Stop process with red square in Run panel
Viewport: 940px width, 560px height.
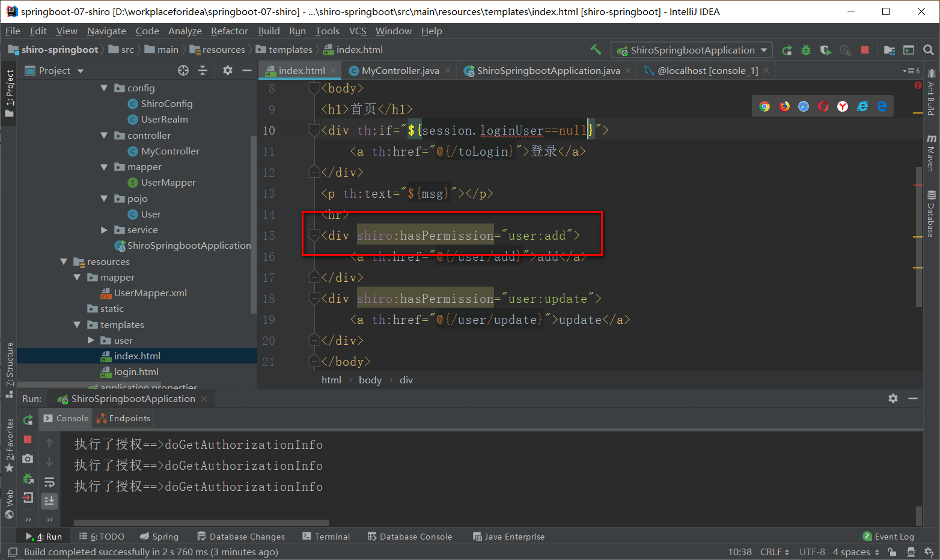28,439
